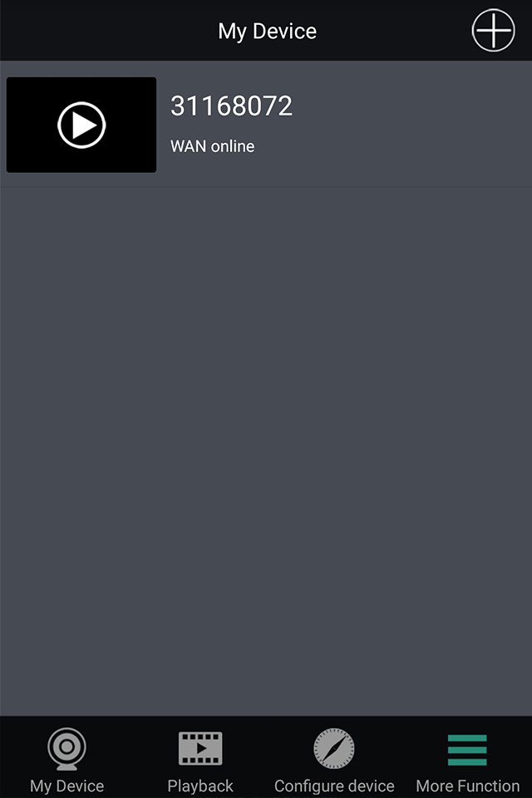Open the Playback film strip icon
Screen dimensions: 532x798
[200, 748]
